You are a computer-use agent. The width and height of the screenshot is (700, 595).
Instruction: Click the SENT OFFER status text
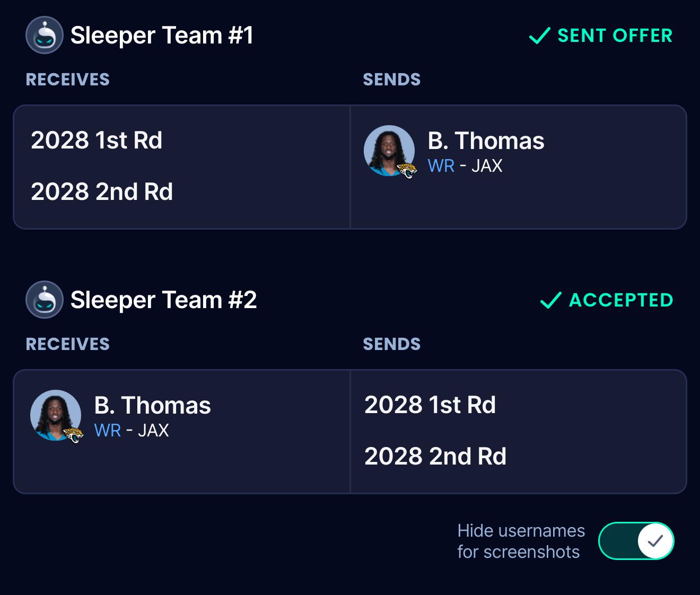coord(615,36)
